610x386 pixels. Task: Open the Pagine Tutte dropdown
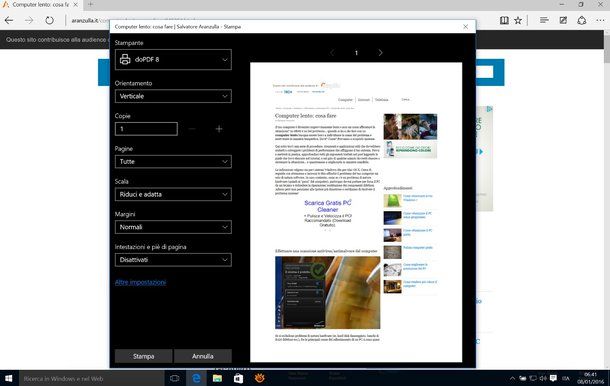tap(173, 161)
